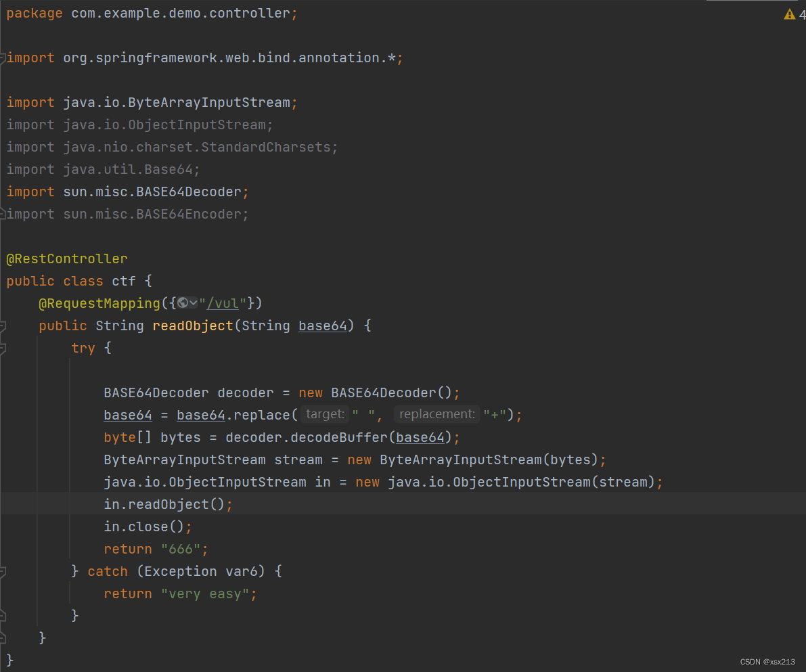Screen dimensions: 806x672
Task: Click the highlighted in.readObject() line
Action: pos(166,503)
